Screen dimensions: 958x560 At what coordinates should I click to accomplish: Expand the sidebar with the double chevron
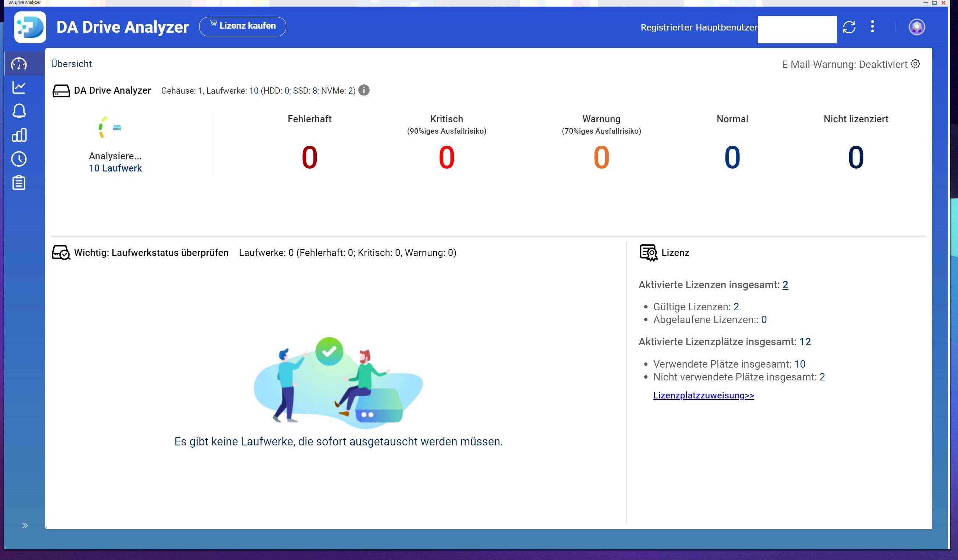pos(25,525)
